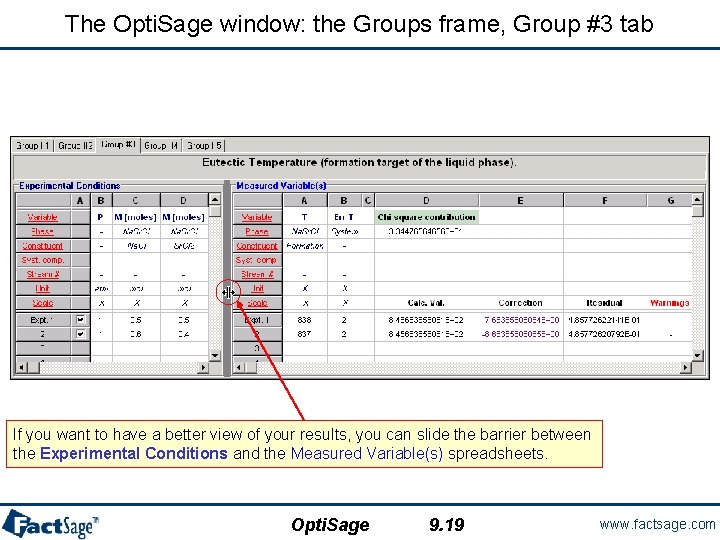Click the Phase row header in Experimental Conditions
The width and height of the screenshot is (720, 540).
[43, 231]
